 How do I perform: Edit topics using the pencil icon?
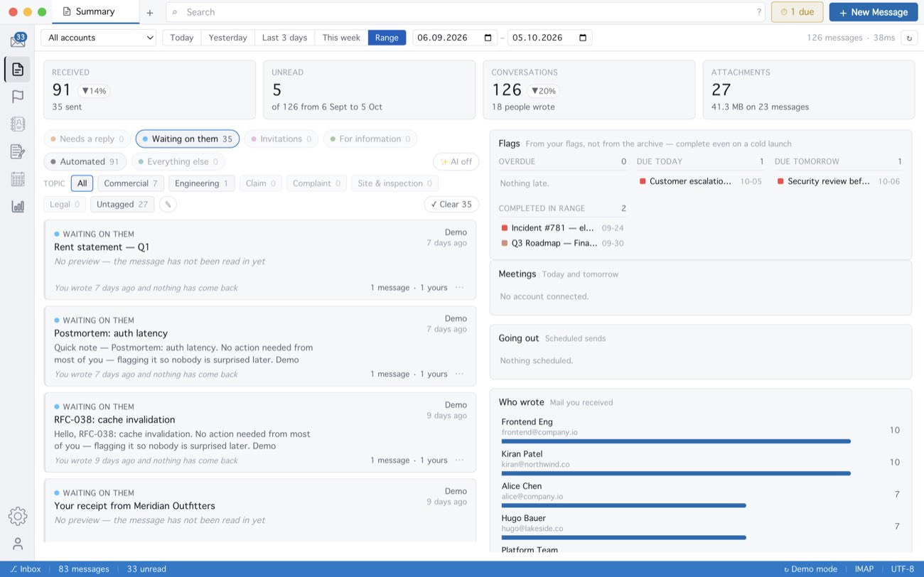(168, 205)
